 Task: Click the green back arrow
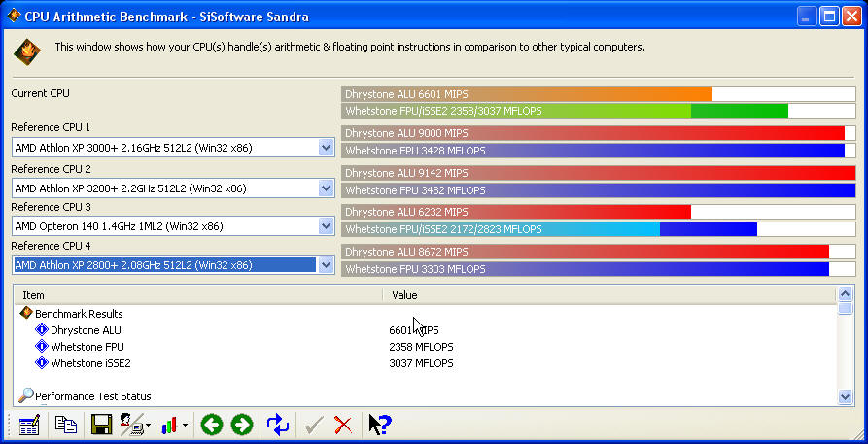coord(212,426)
